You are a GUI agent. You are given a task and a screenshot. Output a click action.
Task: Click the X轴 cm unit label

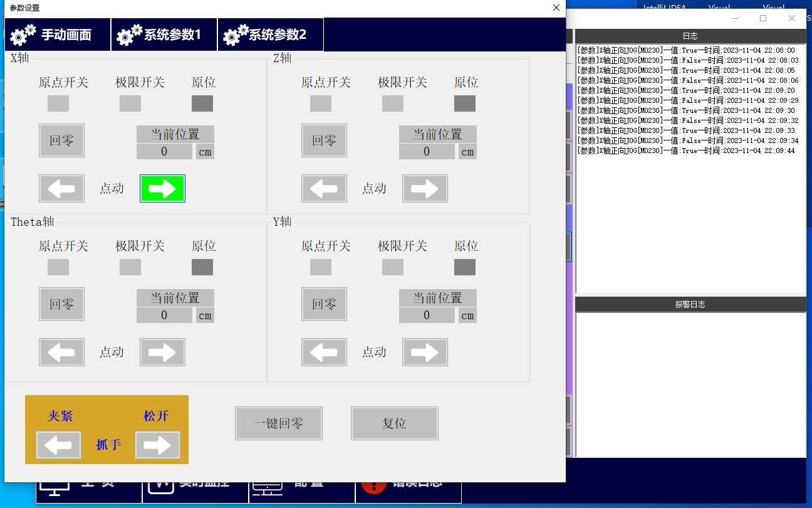point(205,152)
